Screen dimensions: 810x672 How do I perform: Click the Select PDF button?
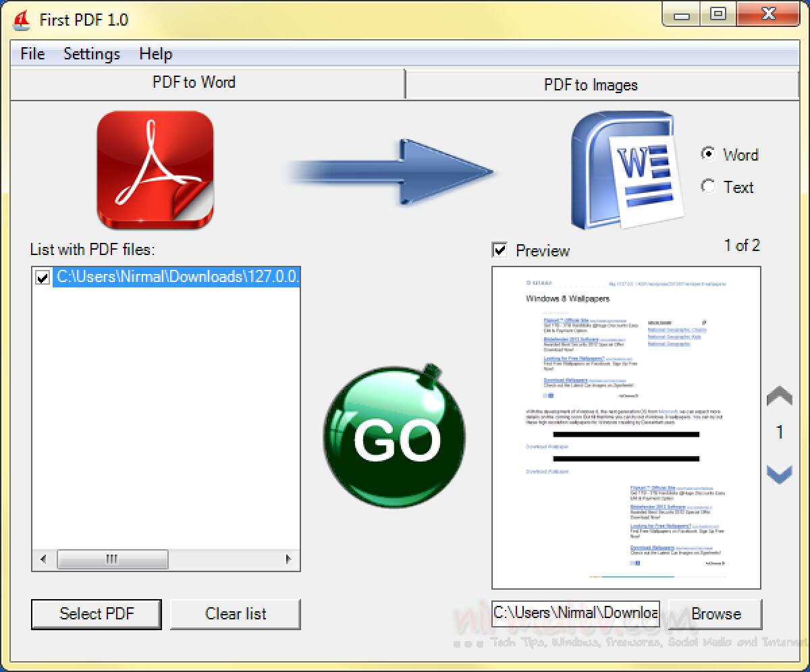(x=95, y=614)
